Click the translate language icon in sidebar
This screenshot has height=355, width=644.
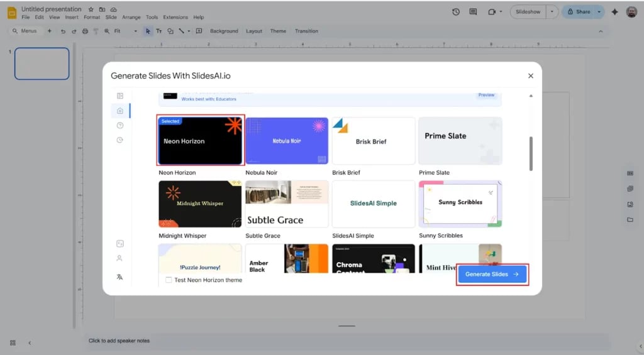click(120, 276)
